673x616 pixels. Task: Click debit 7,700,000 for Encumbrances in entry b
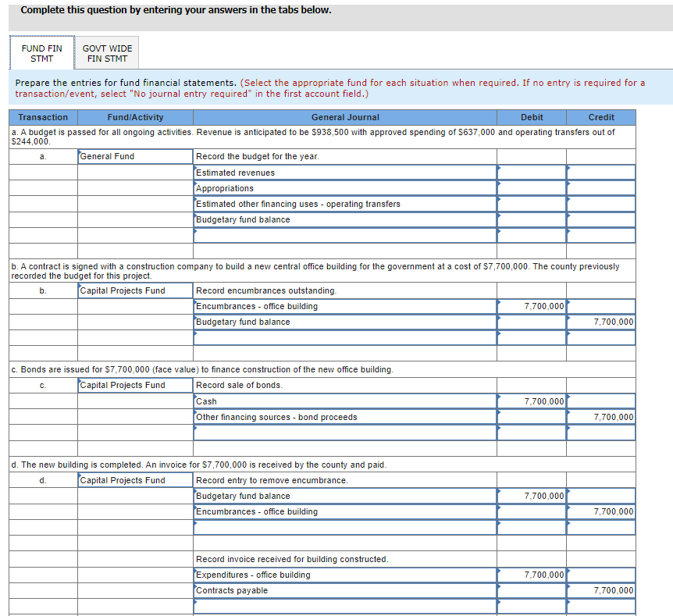(532, 307)
